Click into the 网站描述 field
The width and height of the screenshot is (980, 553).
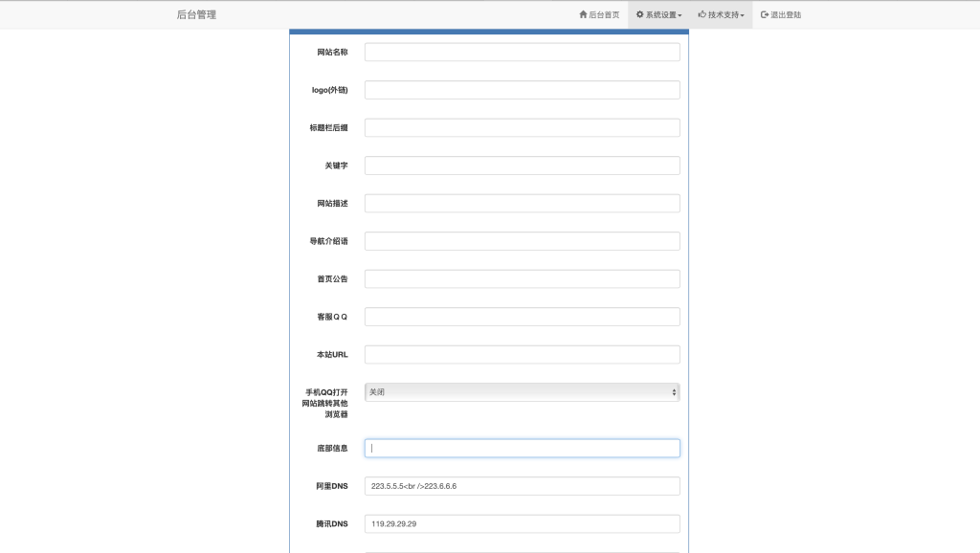522,203
